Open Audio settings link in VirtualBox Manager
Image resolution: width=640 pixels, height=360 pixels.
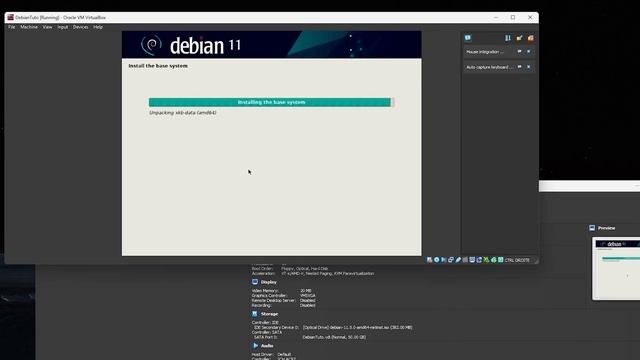(267, 346)
